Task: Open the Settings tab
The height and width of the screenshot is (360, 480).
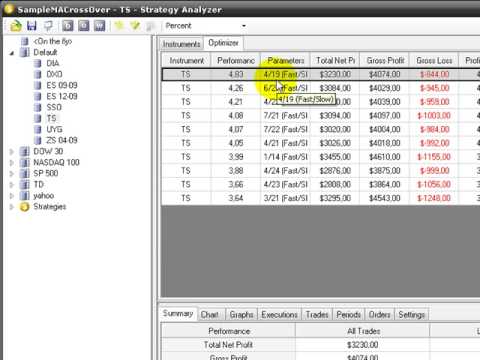Action: pos(412,314)
